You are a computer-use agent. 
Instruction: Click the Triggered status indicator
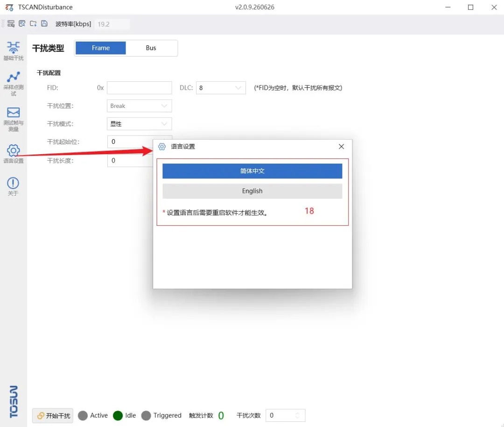(146, 415)
